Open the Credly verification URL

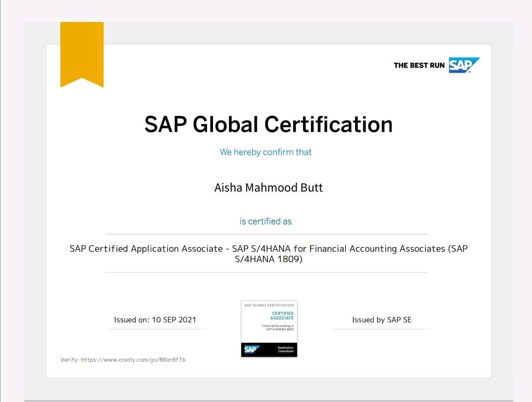(134, 360)
